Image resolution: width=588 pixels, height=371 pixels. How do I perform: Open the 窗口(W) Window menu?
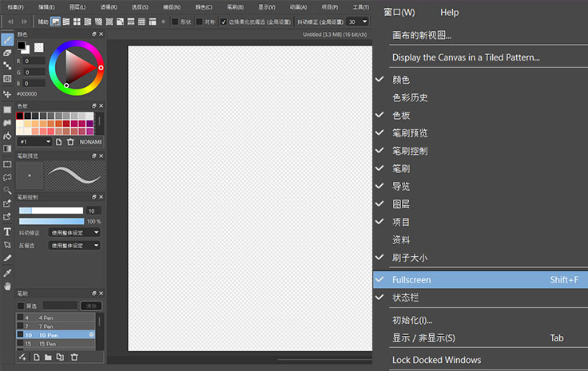point(399,12)
